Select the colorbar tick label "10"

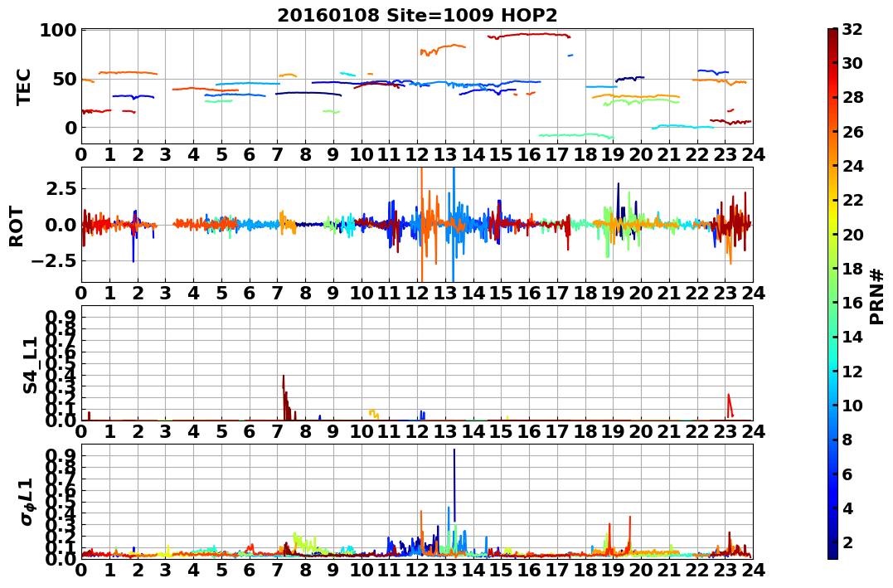852,405
